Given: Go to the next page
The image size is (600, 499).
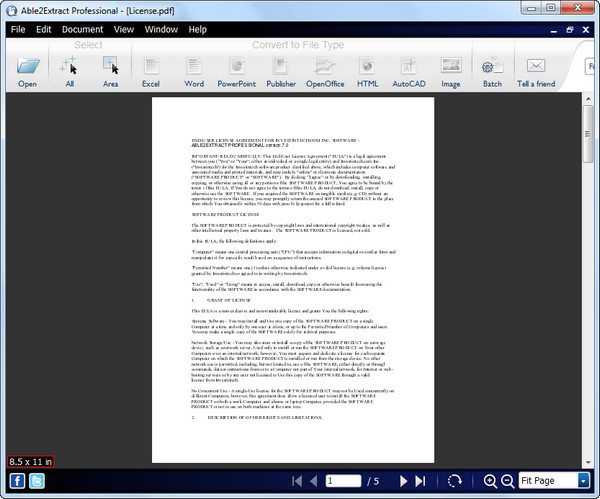Looking at the screenshot, I should coord(405,481).
